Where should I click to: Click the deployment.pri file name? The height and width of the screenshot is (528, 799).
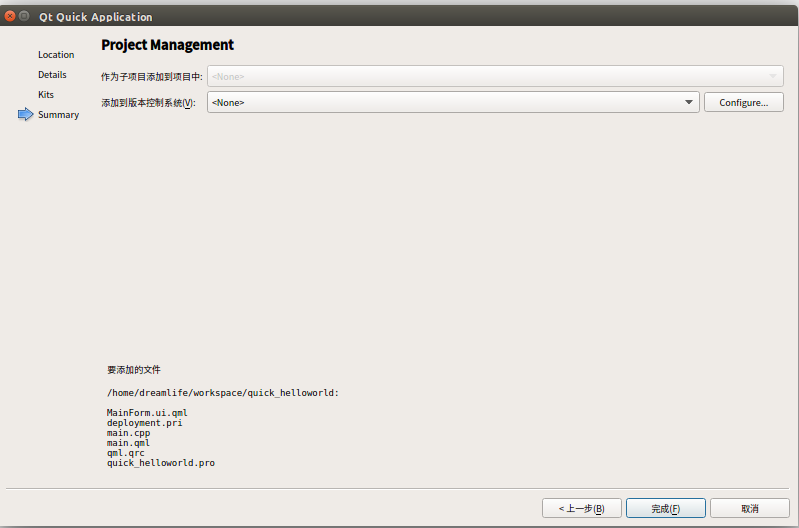pyautogui.click(x=144, y=423)
